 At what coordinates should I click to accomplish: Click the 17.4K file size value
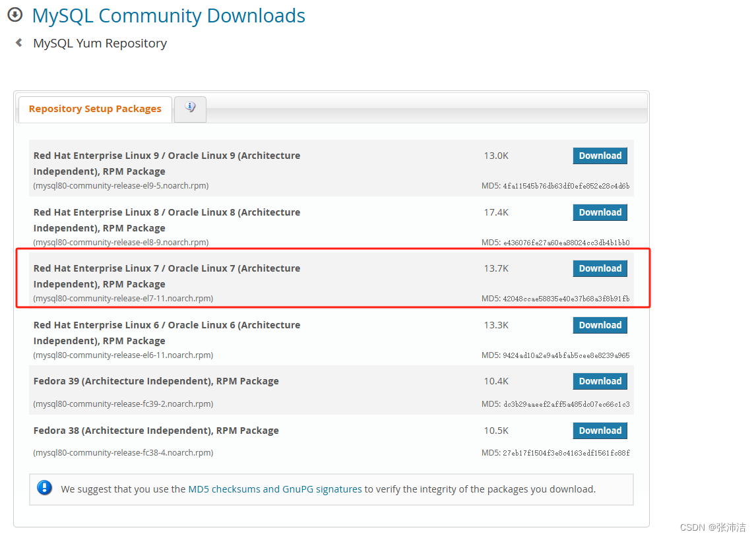click(496, 212)
